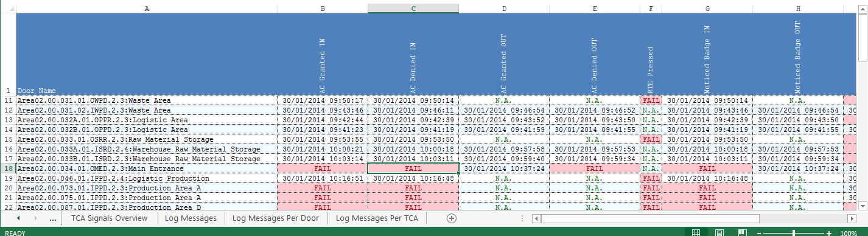Image resolution: width=868 pixels, height=236 pixels.
Task: Open the Log Messages sheet tab
Action: pyautogui.click(x=191, y=218)
